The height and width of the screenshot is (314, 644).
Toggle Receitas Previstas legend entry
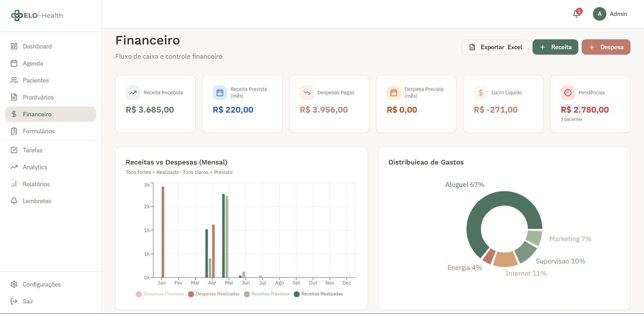[x=267, y=294]
